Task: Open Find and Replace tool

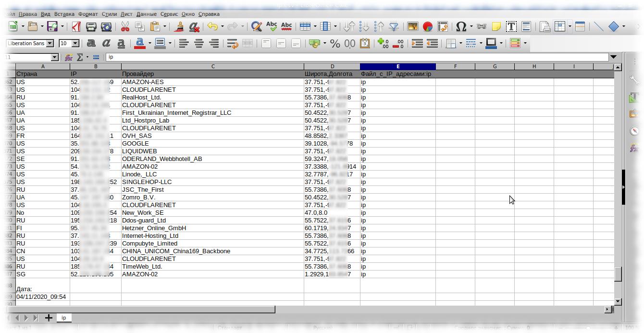Action: (256, 26)
